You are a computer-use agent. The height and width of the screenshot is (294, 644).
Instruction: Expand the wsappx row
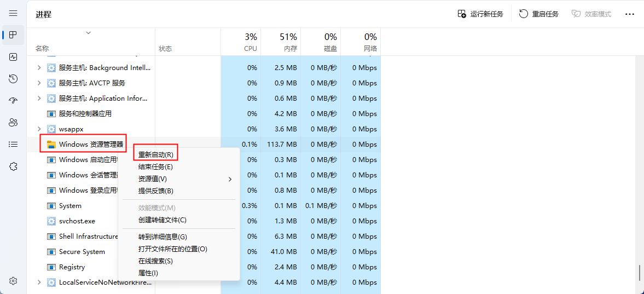pyautogui.click(x=39, y=129)
